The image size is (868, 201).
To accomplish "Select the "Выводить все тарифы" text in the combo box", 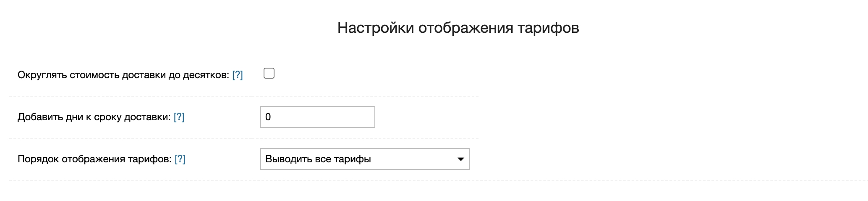I will [x=318, y=159].
